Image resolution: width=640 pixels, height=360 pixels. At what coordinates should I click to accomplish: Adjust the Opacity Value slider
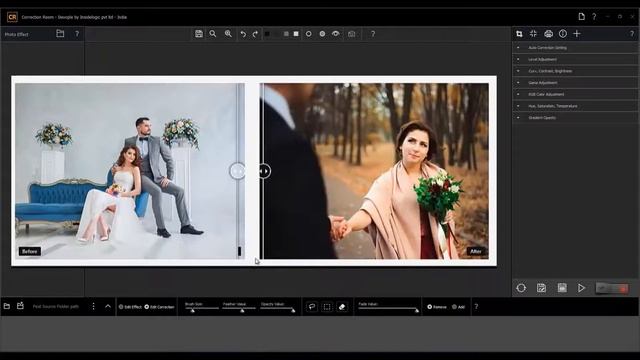(x=278, y=309)
